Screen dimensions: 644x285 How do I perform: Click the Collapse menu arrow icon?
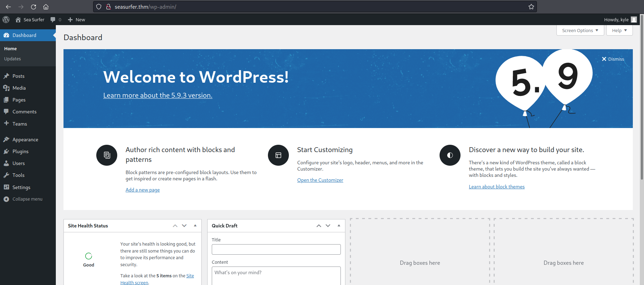[x=6, y=199]
